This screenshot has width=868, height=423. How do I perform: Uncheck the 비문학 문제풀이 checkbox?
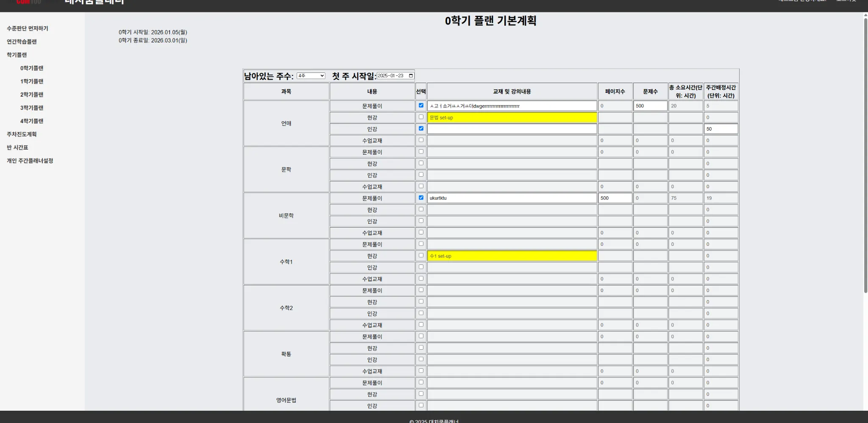421,198
